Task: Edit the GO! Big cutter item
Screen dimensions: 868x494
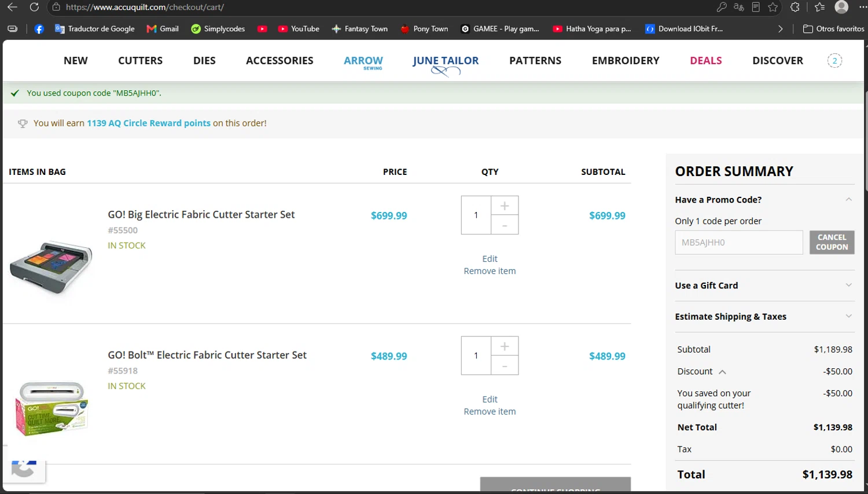Action: point(490,259)
